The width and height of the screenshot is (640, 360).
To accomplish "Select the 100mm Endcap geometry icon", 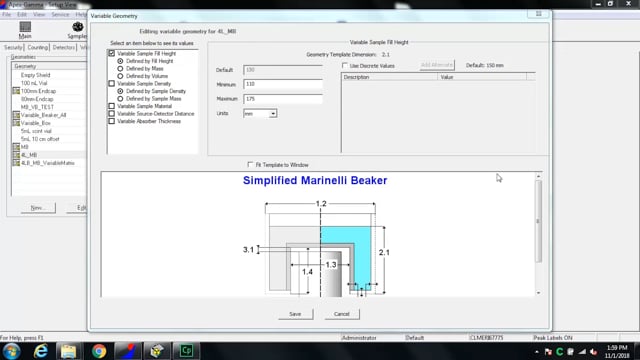I will pyautogui.click(x=16, y=91).
